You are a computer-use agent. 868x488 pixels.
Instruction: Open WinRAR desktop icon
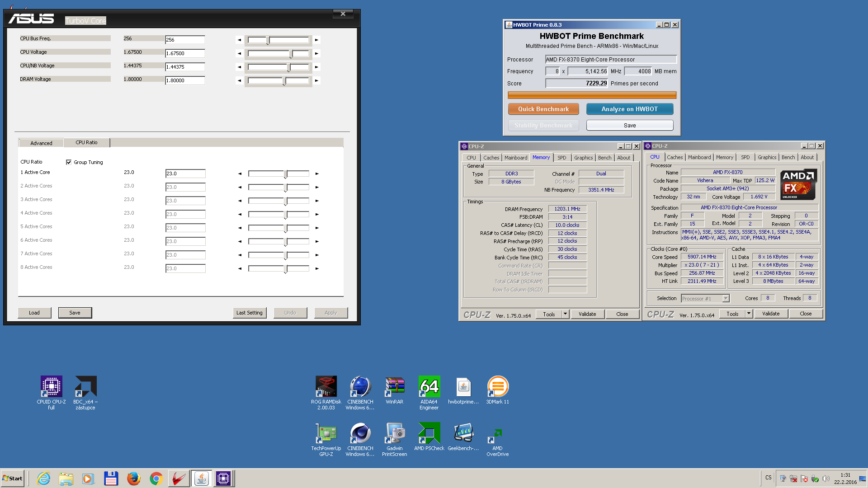point(395,390)
